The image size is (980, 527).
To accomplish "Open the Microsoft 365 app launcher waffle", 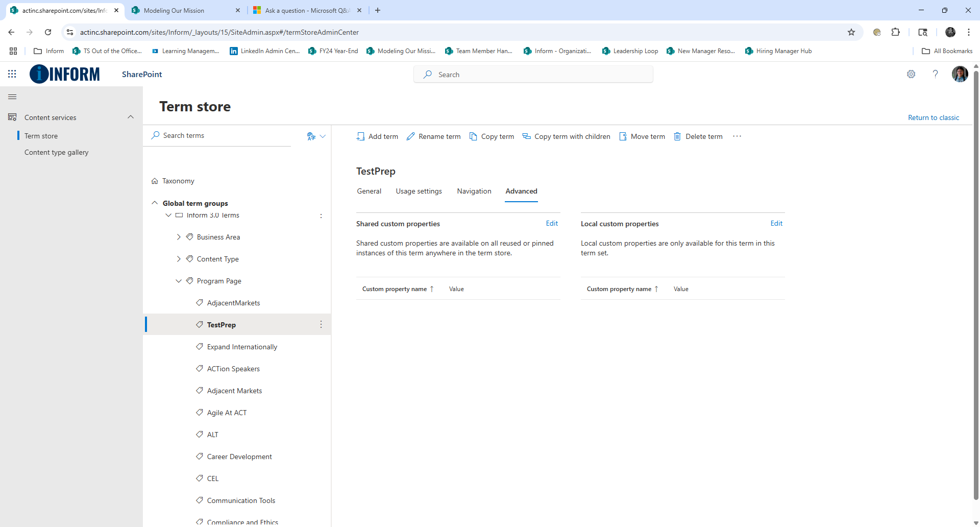I will point(12,74).
